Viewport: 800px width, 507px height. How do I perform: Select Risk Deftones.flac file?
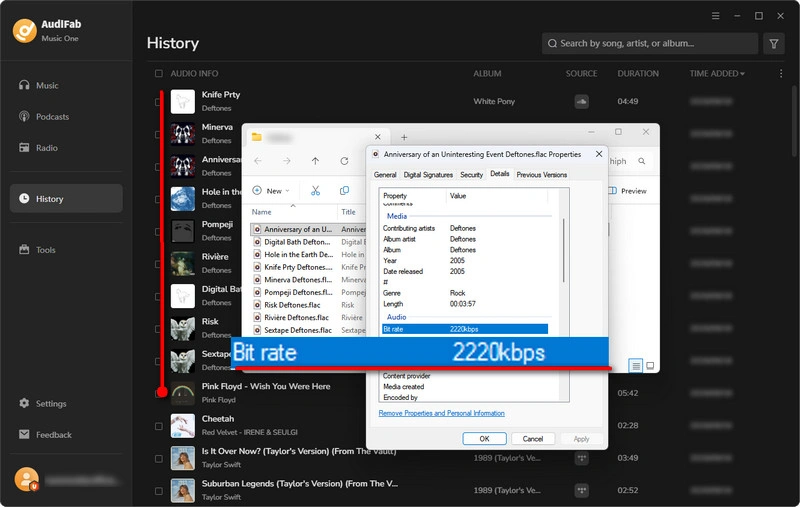pyautogui.click(x=293, y=305)
